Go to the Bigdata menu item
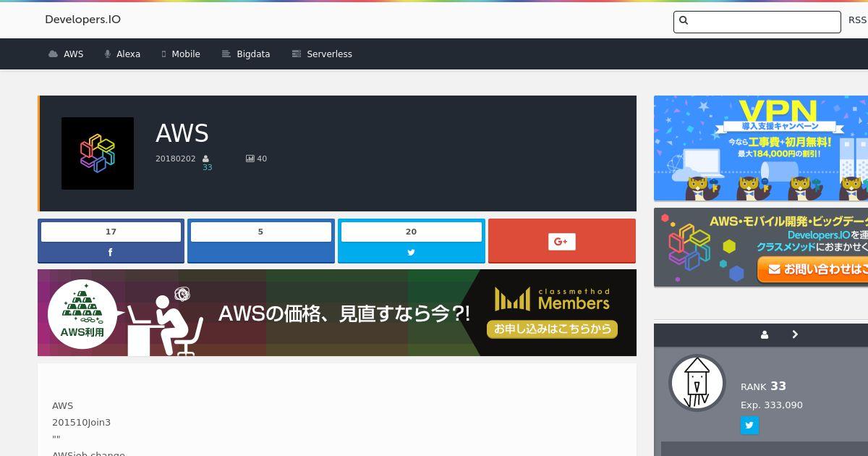 246,54
